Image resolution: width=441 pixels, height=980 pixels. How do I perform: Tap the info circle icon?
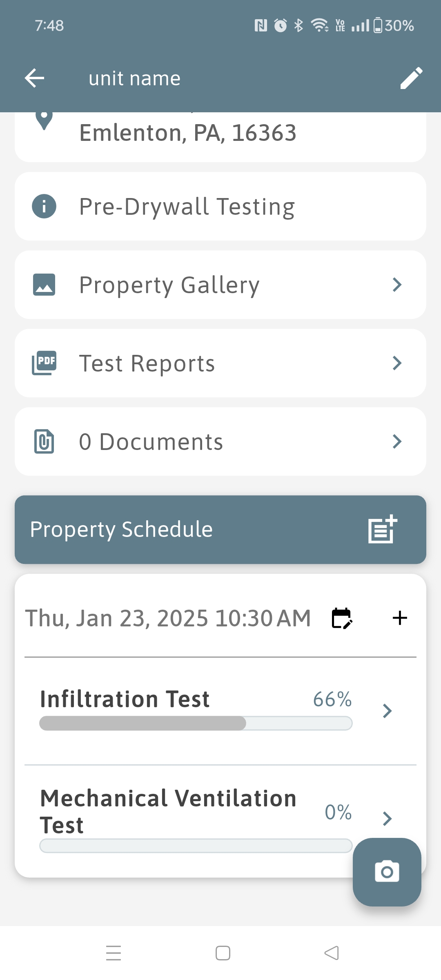(44, 206)
